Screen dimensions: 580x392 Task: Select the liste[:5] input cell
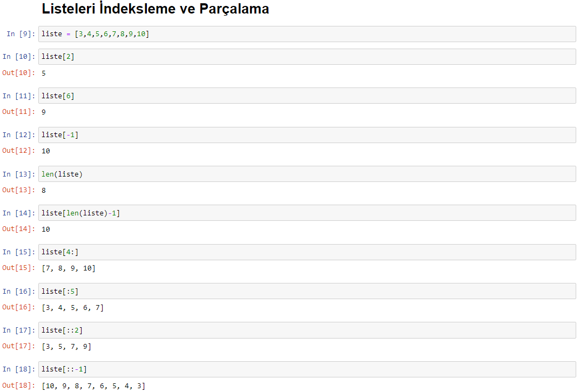pos(307,291)
